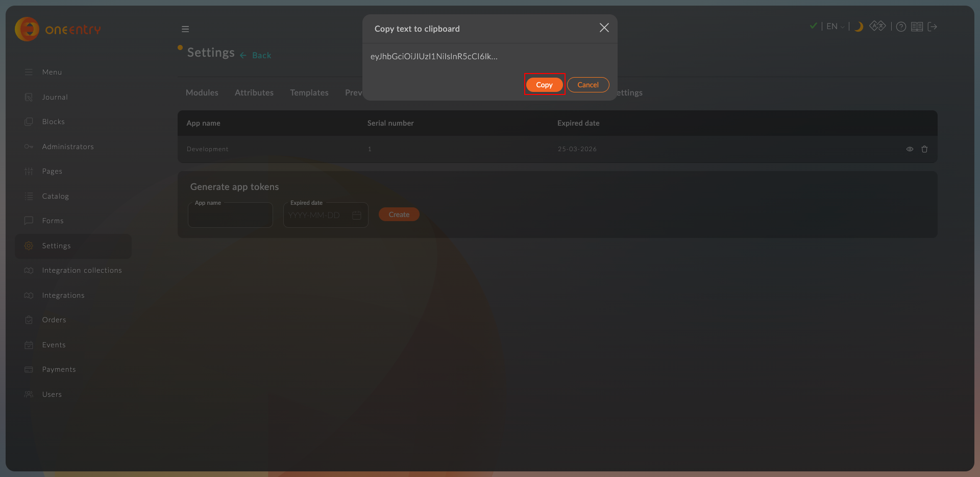This screenshot has width=980, height=477.
Task: Click the logout icon in header
Action: click(932, 27)
